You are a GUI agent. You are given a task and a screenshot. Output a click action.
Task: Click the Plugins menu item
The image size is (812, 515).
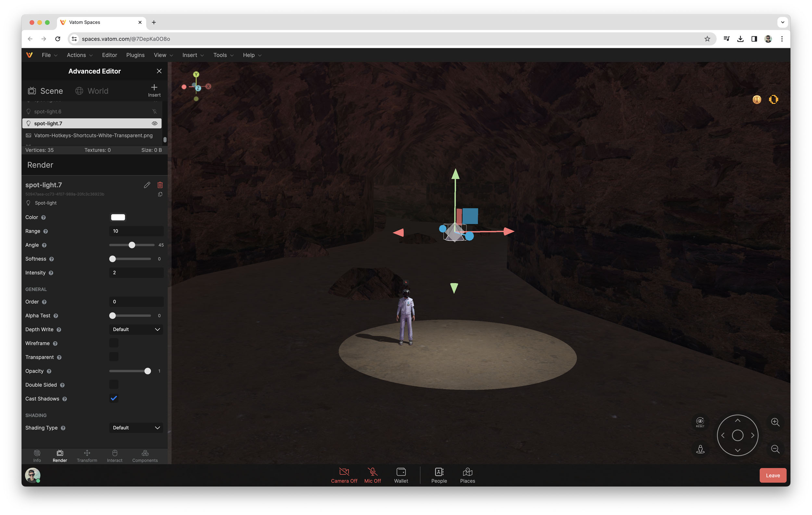135,55
